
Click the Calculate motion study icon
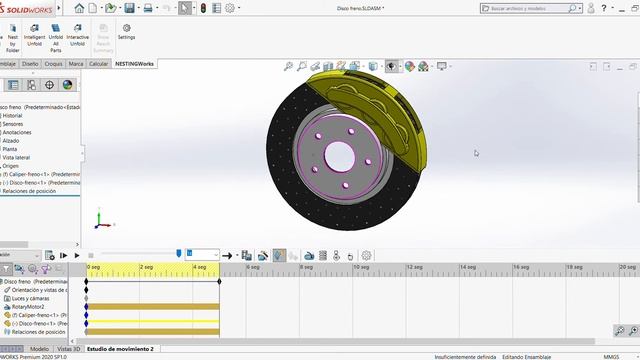(50, 256)
